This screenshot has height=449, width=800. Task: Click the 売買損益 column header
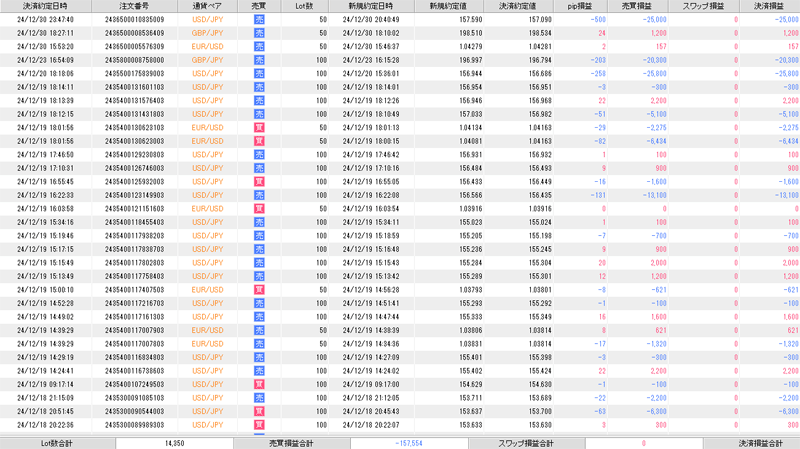tap(637, 6)
